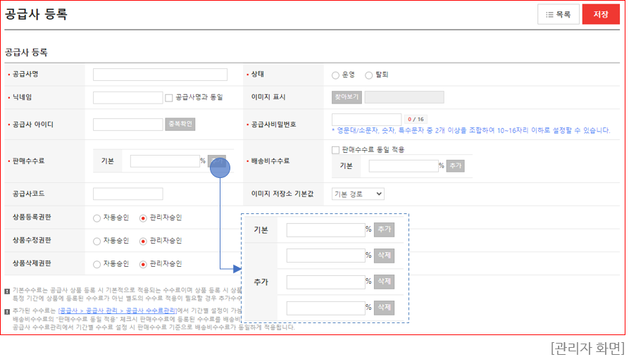The height and width of the screenshot is (364, 636).
Task: Click the topmost 삭제 button in popup
Action: pyautogui.click(x=384, y=256)
